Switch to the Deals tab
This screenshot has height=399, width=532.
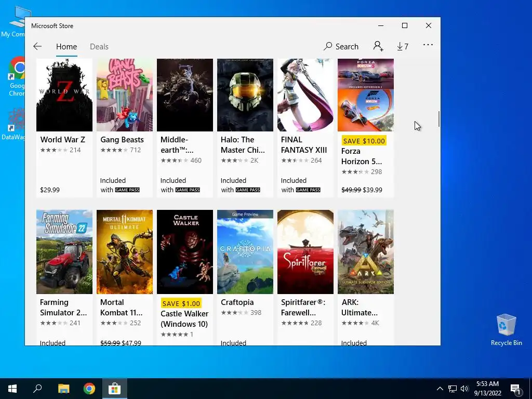coord(99,46)
